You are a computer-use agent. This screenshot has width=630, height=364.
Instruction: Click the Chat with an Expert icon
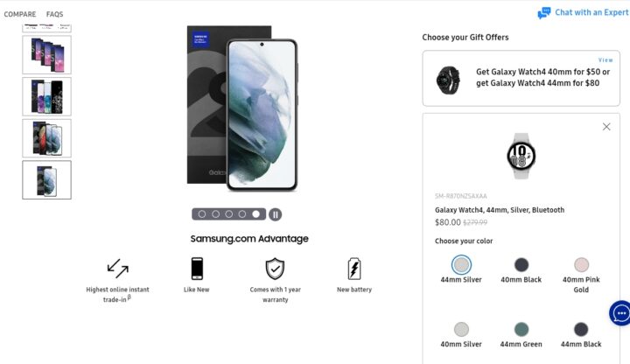tap(544, 13)
